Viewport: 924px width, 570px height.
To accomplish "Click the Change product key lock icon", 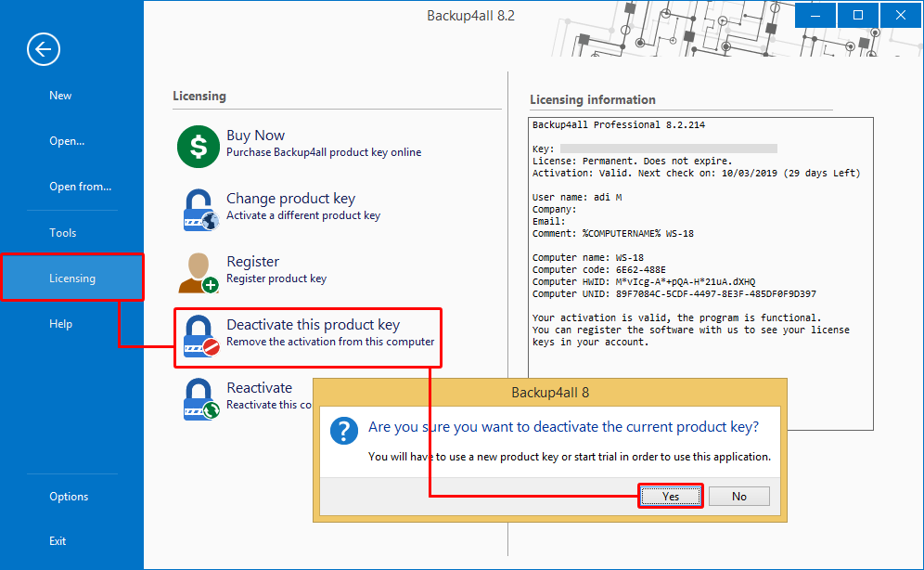I will [199, 209].
